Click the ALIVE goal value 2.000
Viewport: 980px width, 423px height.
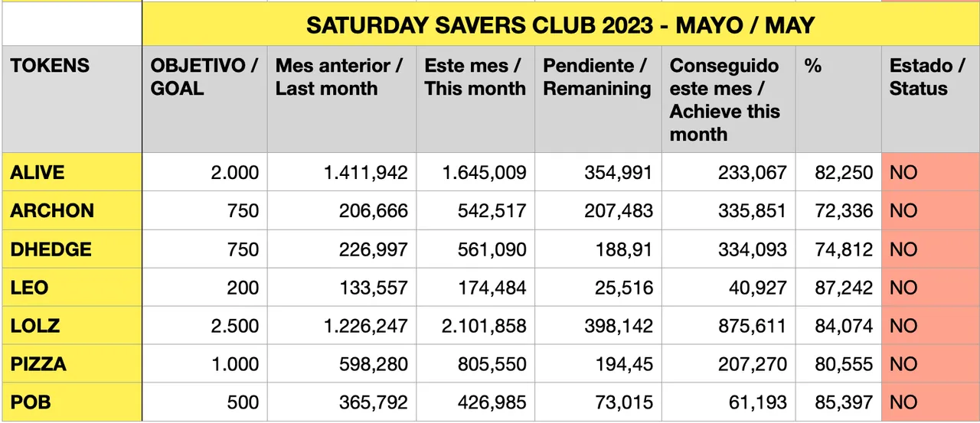pyautogui.click(x=234, y=172)
